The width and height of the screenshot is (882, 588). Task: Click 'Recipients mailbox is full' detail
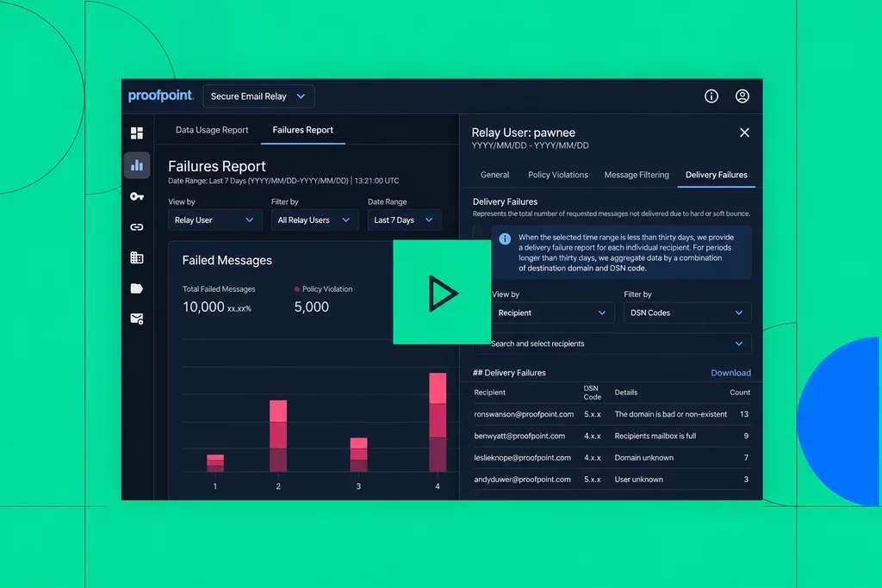click(x=655, y=436)
